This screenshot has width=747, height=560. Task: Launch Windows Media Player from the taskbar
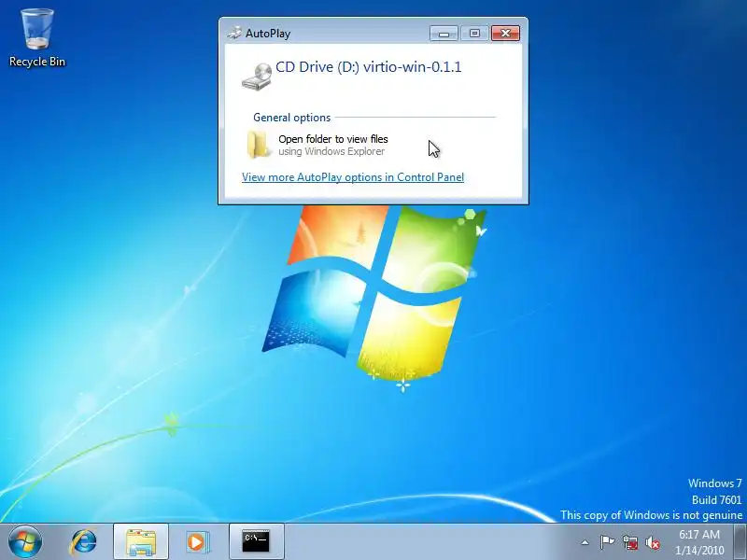[x=196, y=541]
